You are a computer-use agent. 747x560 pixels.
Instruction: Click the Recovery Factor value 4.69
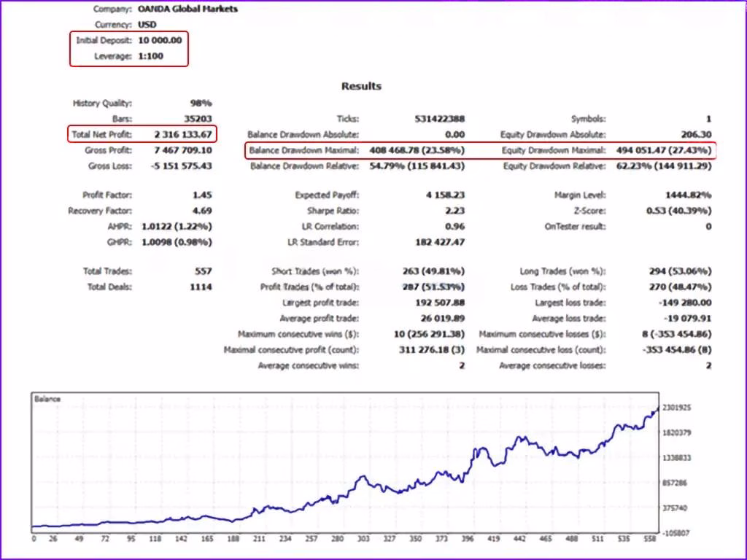click(x=202, y=211)
